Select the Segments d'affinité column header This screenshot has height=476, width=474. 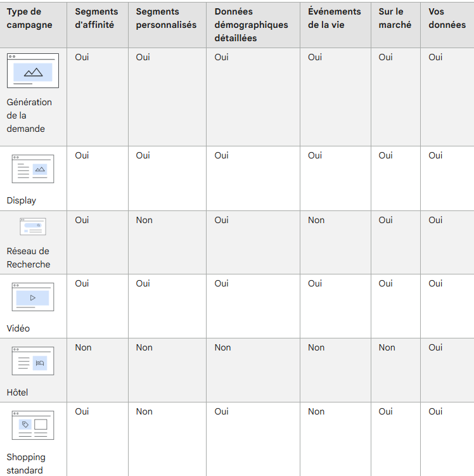point(96,18)
